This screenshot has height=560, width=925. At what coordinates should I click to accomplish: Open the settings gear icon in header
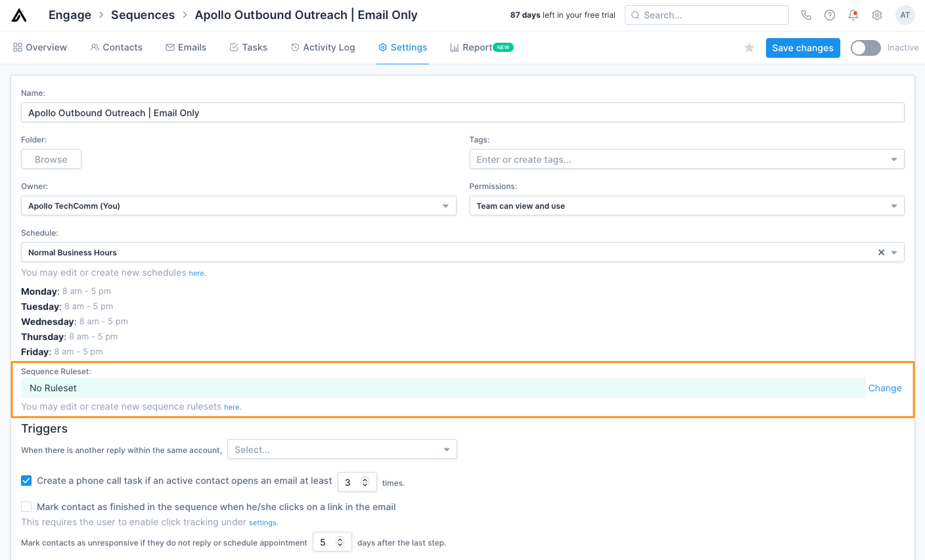tap(877, 15)
